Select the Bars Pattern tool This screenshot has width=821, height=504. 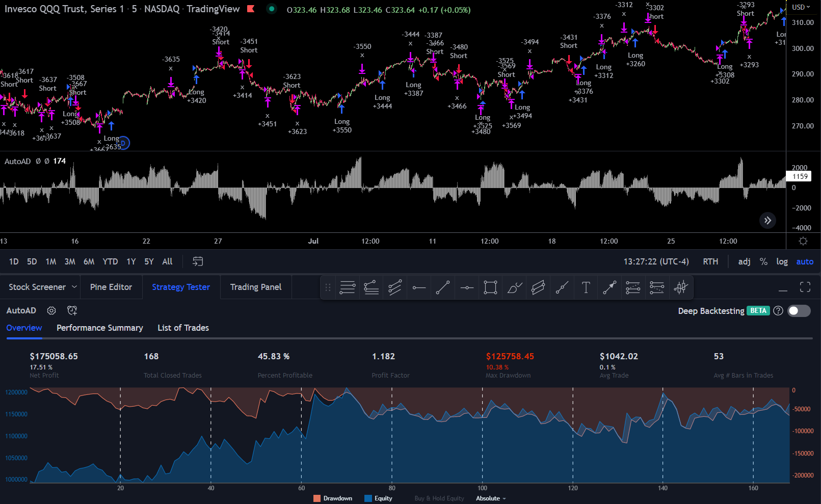[681, 287]
